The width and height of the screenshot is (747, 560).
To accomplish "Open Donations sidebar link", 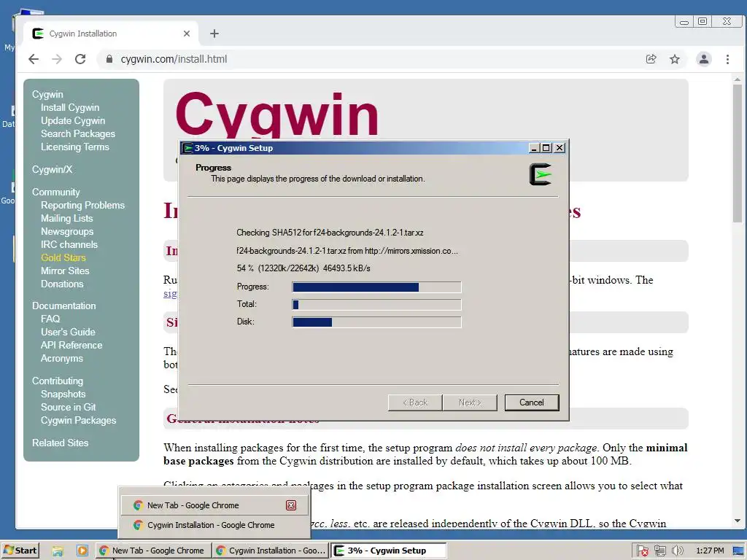I will 62,284.
